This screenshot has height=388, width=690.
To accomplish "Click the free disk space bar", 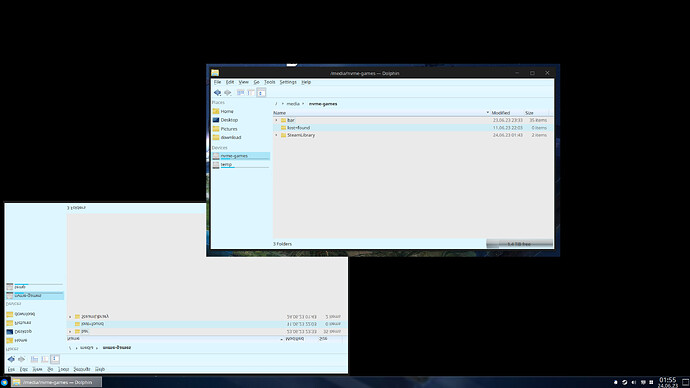I will (519, 244).
